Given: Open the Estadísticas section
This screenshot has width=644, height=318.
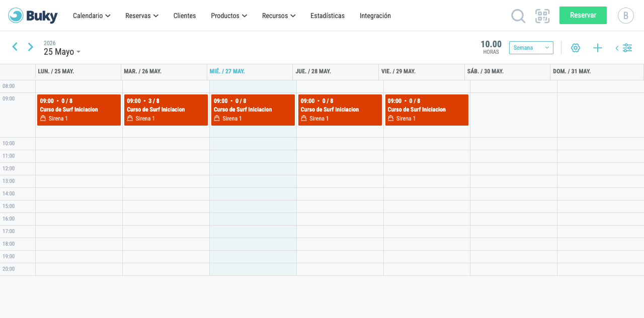Looking at the screenshot, I should tap(328, 16).
